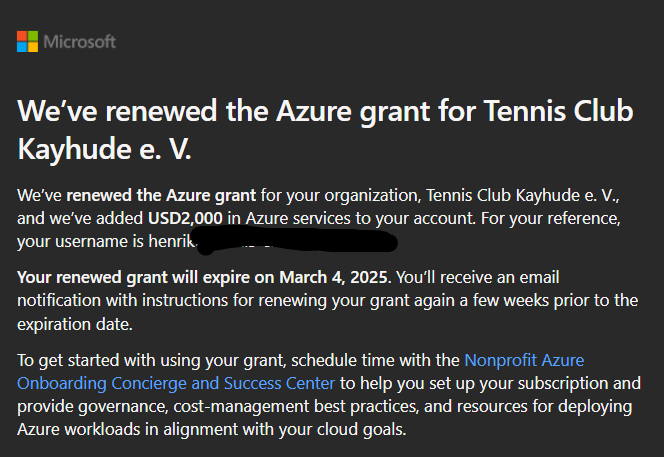Screen dimensions: 664x457
Task: Click the bold March 4, 2025 date
Action: 334,278
